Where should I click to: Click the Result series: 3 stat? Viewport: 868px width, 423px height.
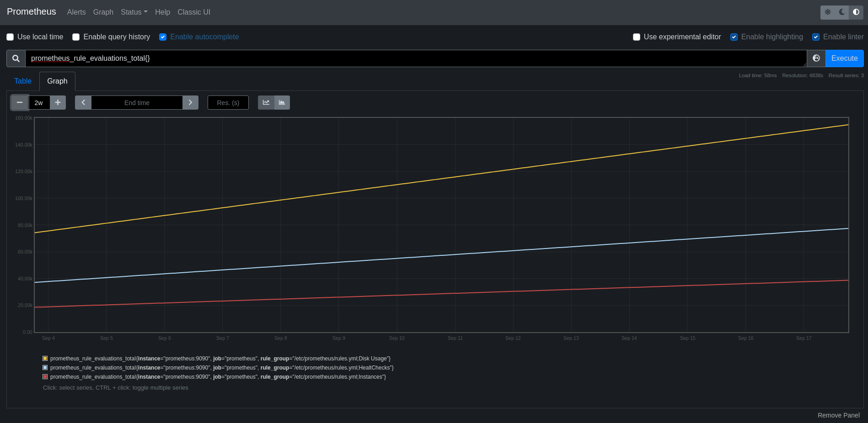pos(846,75)
